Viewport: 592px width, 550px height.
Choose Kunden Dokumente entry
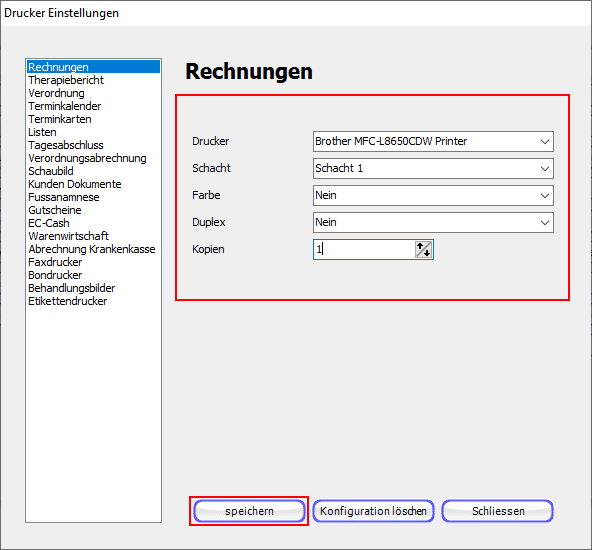(75, 184)
